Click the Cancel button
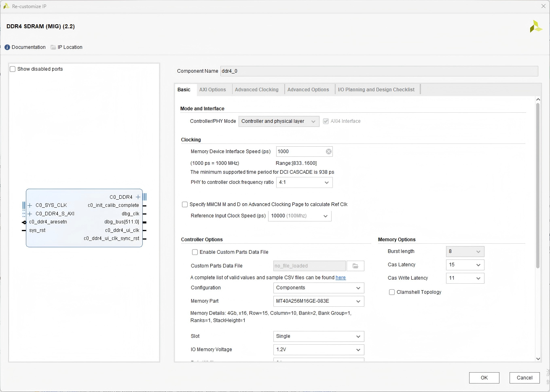This screenshot has height=392, width=550. (x=525, y=378)
